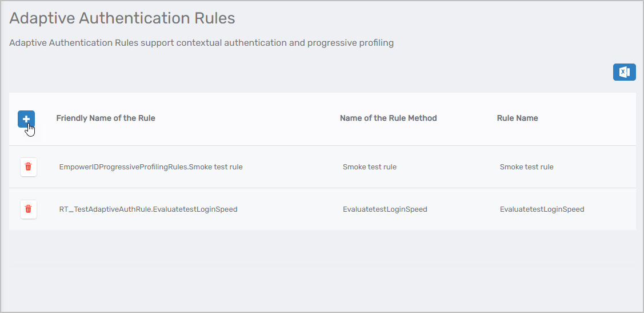Open RT_TestAdaptiveAuthRule.EvaluatetestLoginSpeed entry
The image size is (644, 313).
tap(148, 209)
